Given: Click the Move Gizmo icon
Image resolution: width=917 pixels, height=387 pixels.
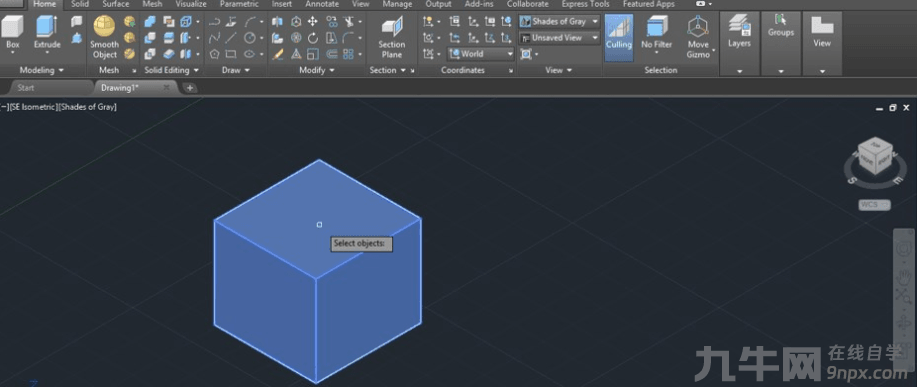Looking at the screenshot, I should coord(698,37).
